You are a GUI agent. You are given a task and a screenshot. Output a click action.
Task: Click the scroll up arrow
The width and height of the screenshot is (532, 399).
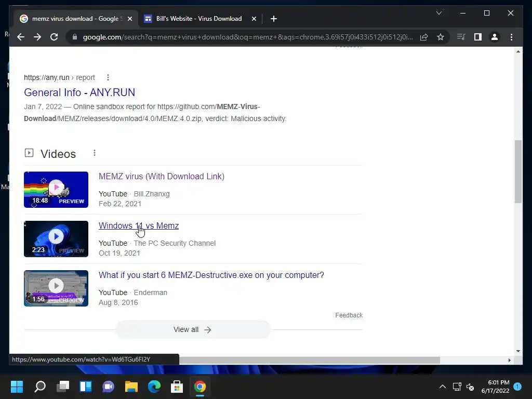[518, 51]
